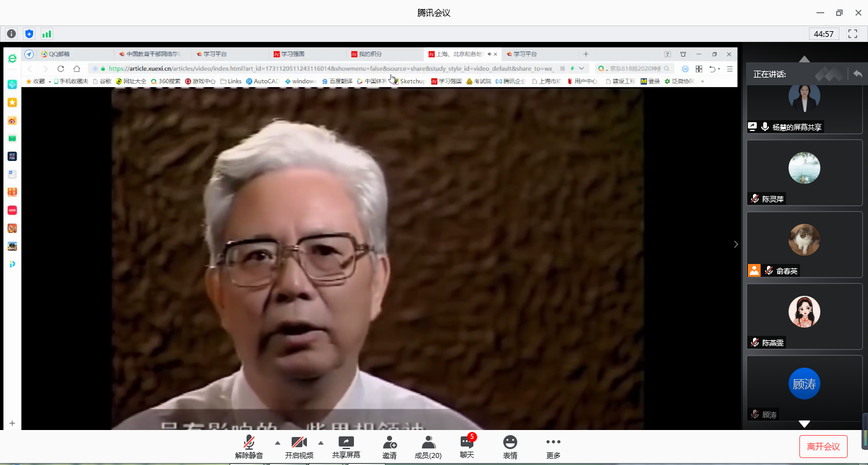This screenshot has height=465, width=868.
Task: Unmute microphone (解除静音)
Action: 249,447
